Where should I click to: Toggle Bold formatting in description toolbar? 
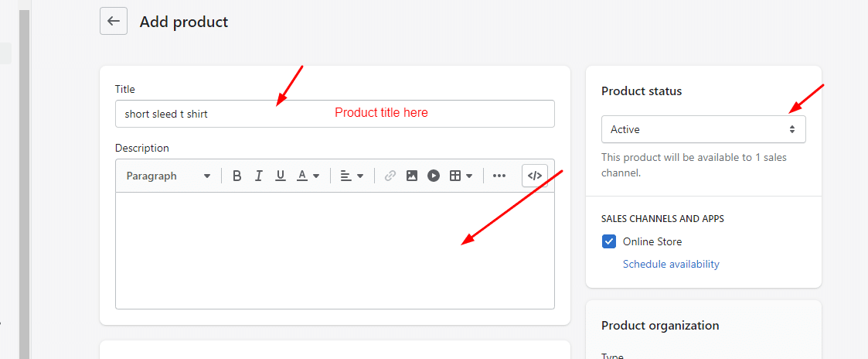click(x=237, y=176)
